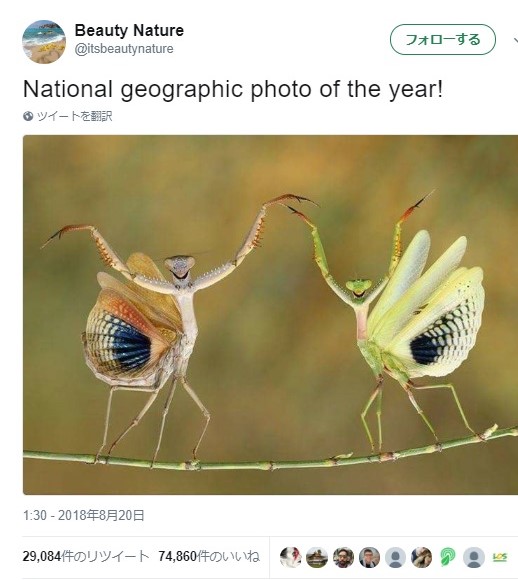The height and width of the screenshot is (580, 518).
Task: Click the Beauty Nature display name
Action: [129, 30]
